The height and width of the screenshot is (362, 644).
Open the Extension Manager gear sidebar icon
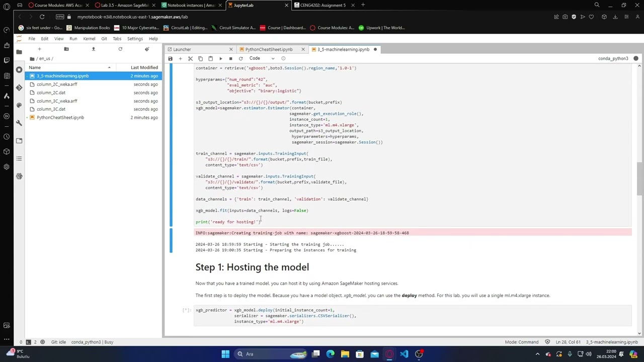pos(19,176)
